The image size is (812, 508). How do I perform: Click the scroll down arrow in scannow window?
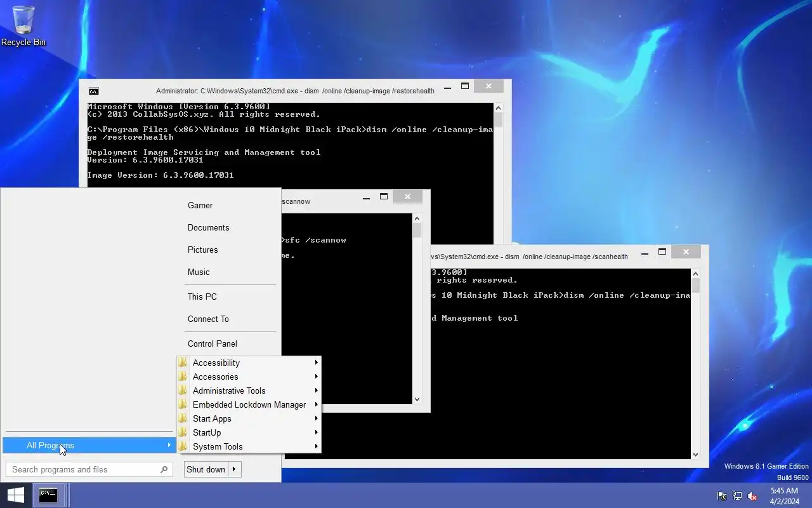tap(417, 399)
